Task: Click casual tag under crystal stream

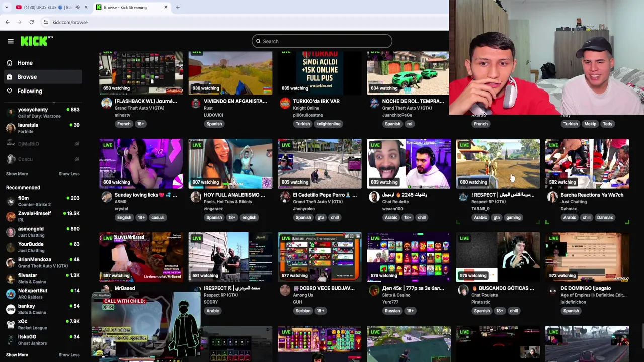Action: click(158, 217)
